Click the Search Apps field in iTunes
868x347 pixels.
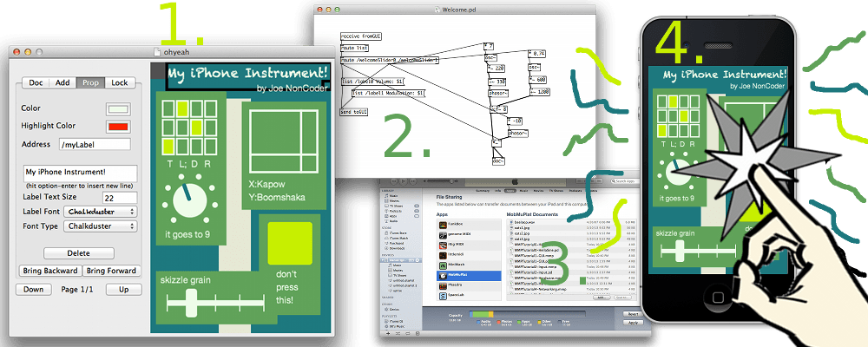tap(626, 181)
